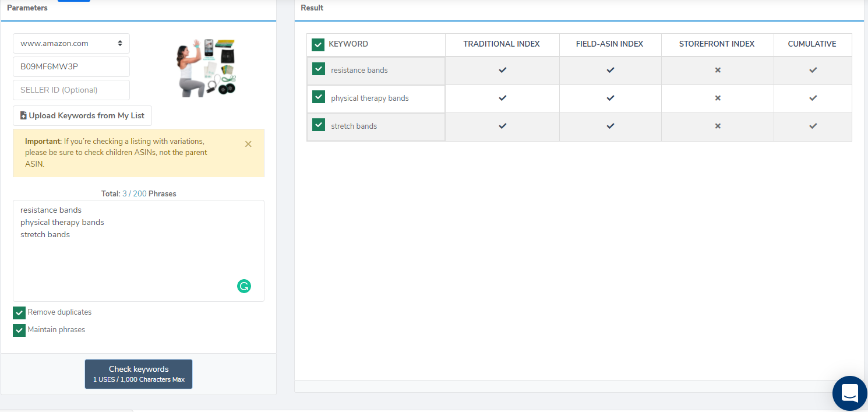Click stretch bands keyword in results table
868x412 pixels.
pyautogui.click(x=354, y=126)
